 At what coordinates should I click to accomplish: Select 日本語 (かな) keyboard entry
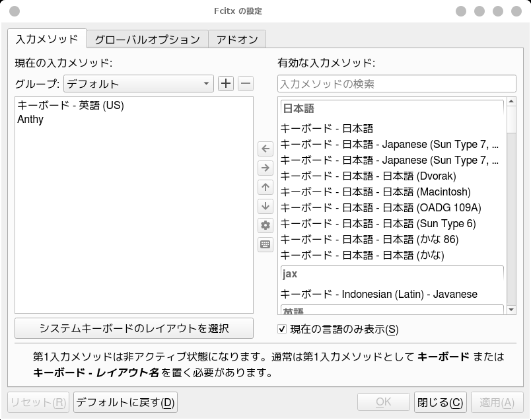click(x=392, y=255)
